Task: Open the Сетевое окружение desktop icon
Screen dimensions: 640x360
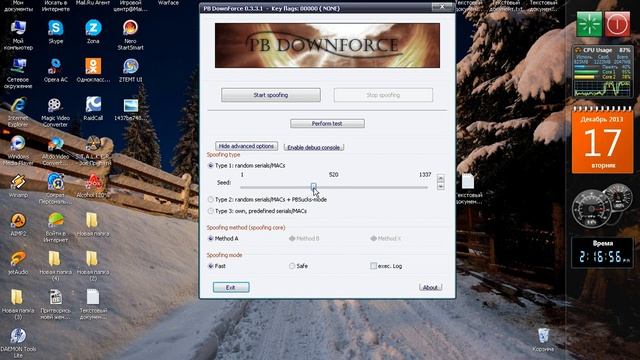Action: (18, 73)
